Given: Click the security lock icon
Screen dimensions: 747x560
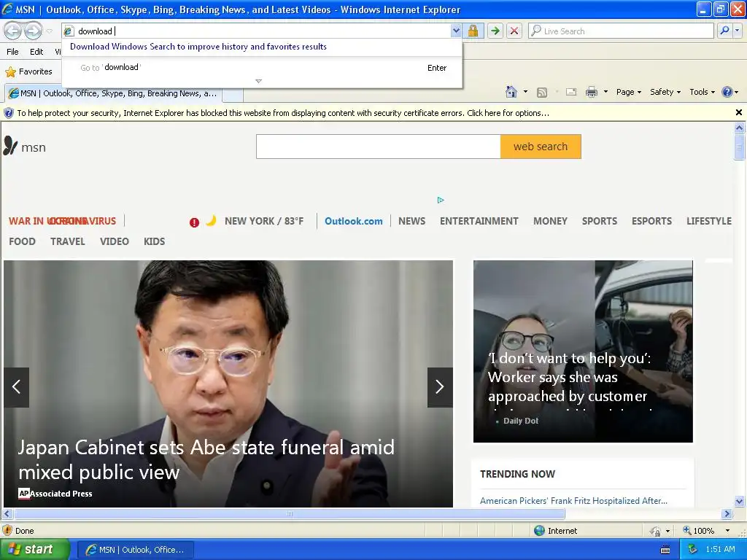Looking at the screenshot, I should click(x=473, y=31).
